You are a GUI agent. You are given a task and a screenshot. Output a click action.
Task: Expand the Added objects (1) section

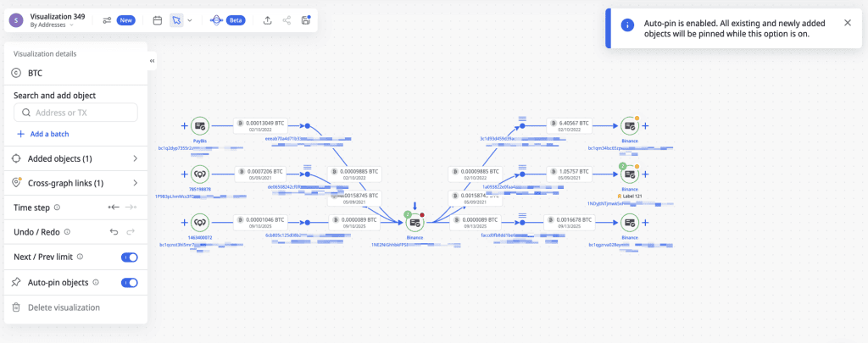pos(75,158)
